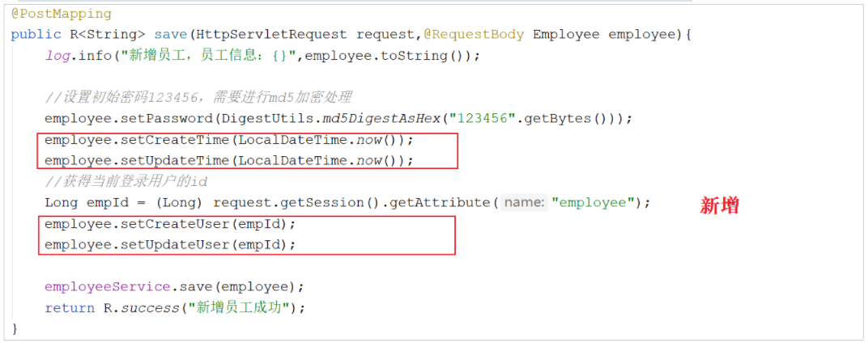868x347 pixels.
Task: Click employee.setUpdateTime line
Action: pos(229,161)
